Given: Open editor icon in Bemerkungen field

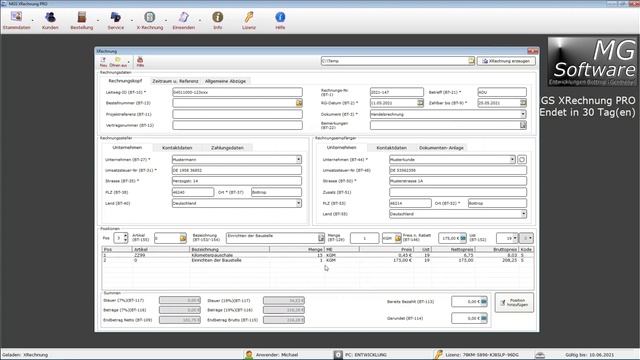Looking at the screenshot, I should (523, 125).
